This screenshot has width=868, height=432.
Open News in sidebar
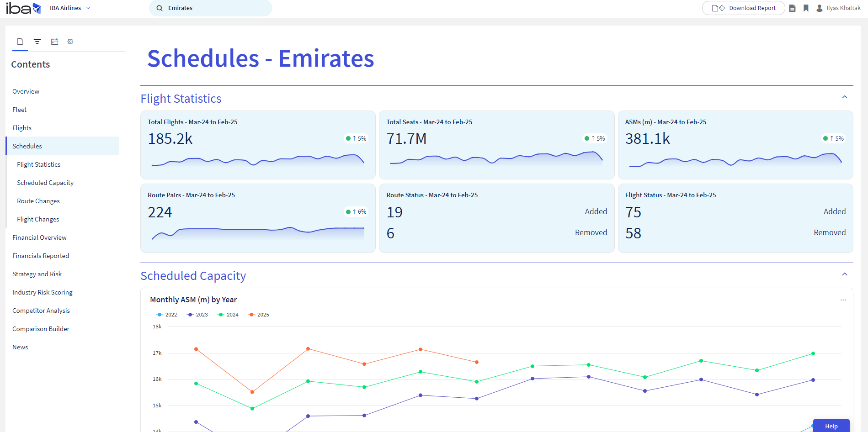(20, 347)
